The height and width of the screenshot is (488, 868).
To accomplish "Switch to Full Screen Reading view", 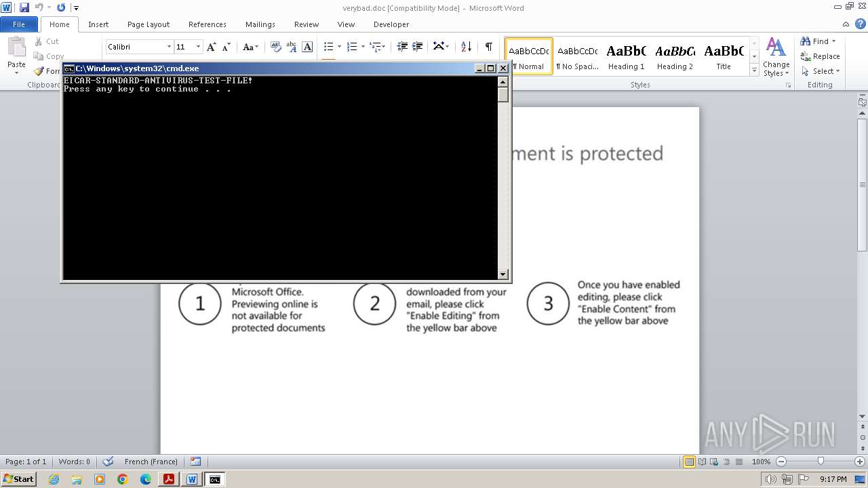I will coord(702,462).
